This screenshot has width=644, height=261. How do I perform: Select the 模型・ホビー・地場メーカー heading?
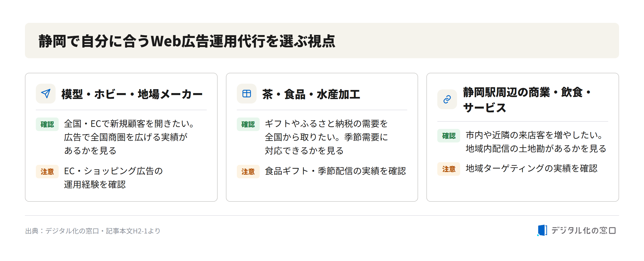132,94
